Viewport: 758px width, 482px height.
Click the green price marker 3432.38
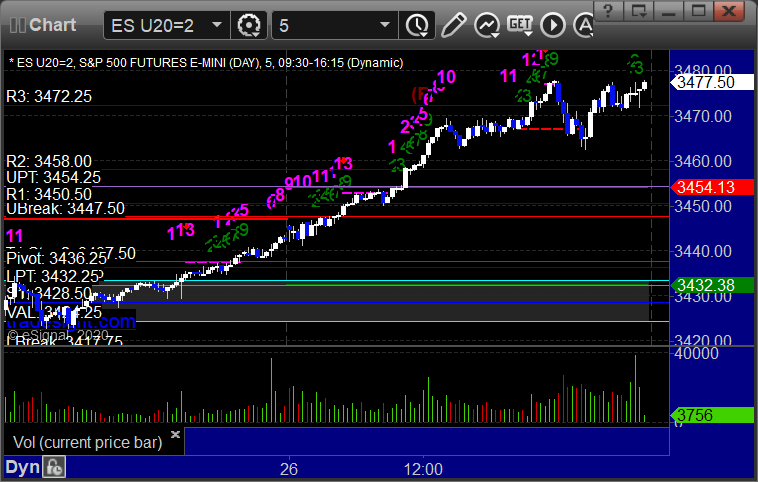click(x=712, y=285)
